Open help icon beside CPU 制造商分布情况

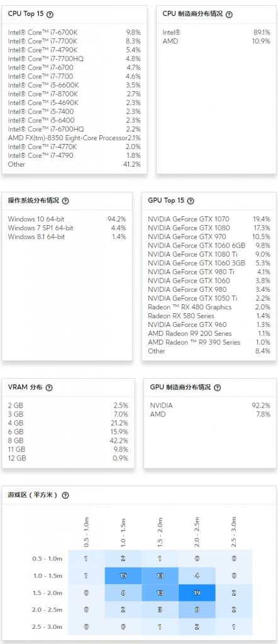click(229, 14)
